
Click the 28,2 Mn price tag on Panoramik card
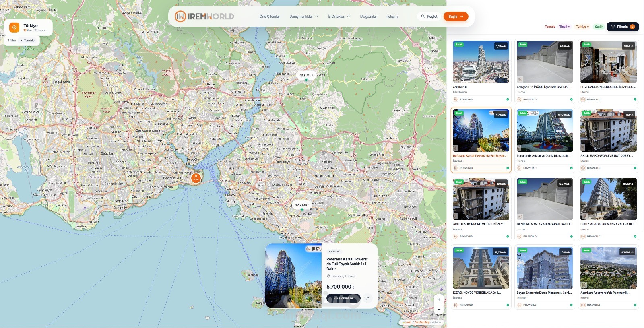pyautogui.click(x=563, y=115)
